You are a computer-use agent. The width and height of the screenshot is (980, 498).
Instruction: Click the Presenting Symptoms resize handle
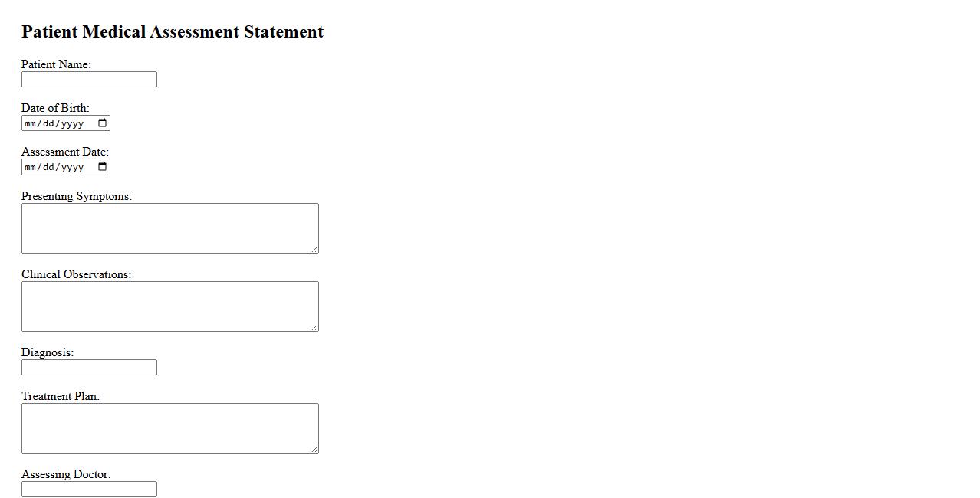tap(314, 249)
